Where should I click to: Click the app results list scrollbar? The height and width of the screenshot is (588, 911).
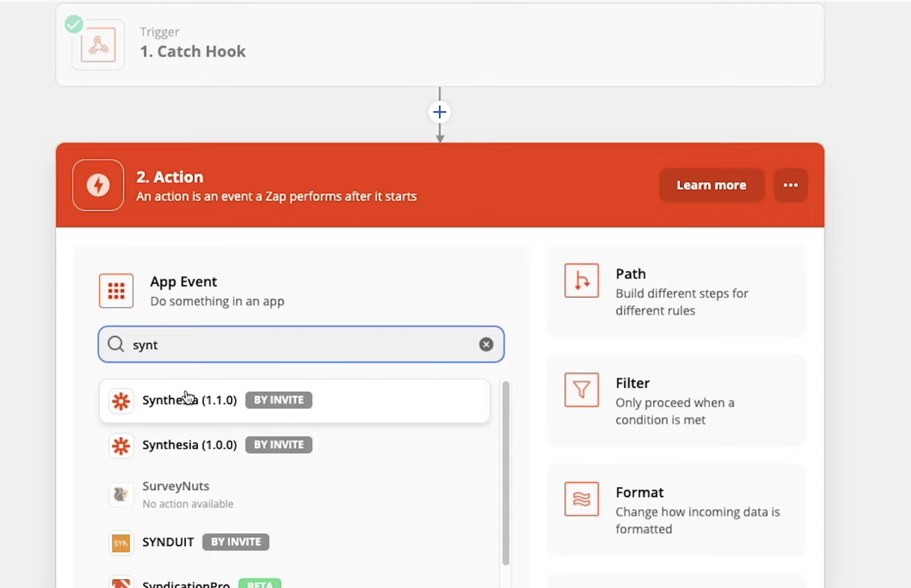click(x=506, y=473)
